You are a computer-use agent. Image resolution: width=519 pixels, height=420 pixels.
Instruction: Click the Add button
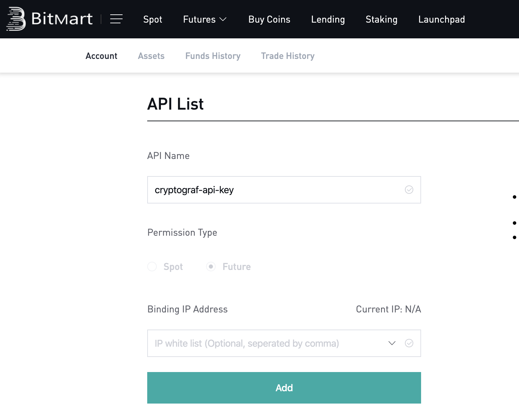click(x=284, y=388)
